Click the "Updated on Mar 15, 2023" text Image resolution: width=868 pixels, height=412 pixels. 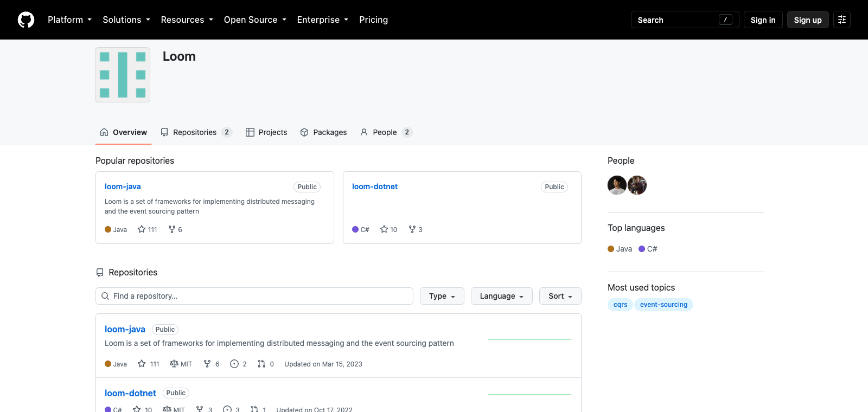pos(323,364)
